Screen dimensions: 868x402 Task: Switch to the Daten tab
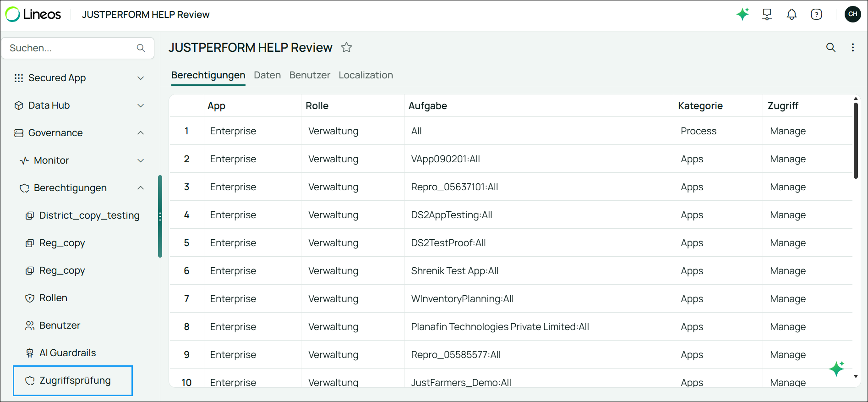[x=267, y=75]
